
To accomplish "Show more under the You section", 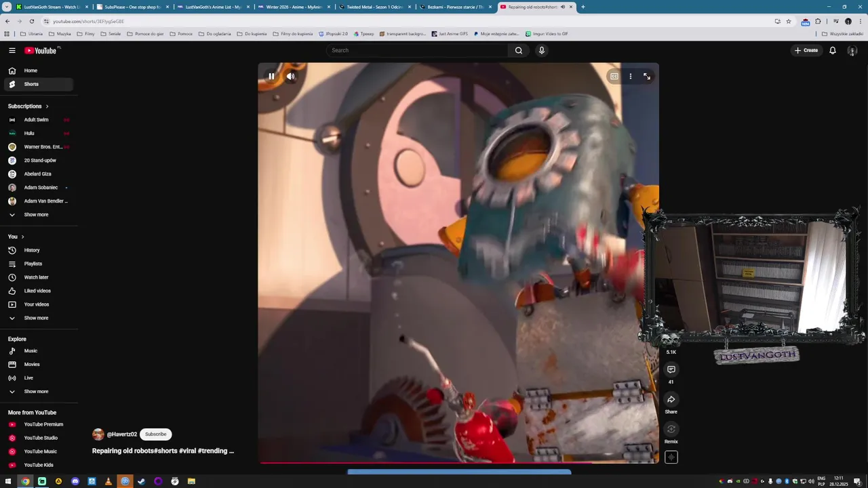I will pos(39,318).
